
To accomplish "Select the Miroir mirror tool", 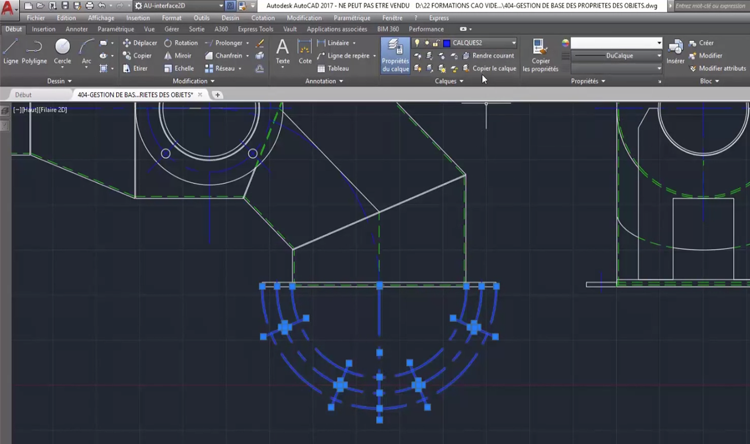I will [177, 56].
